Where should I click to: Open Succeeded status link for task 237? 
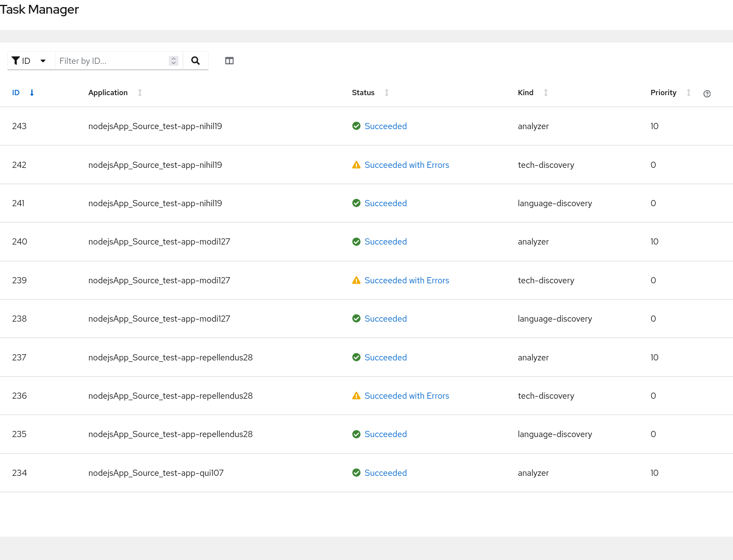coord(385,357)
